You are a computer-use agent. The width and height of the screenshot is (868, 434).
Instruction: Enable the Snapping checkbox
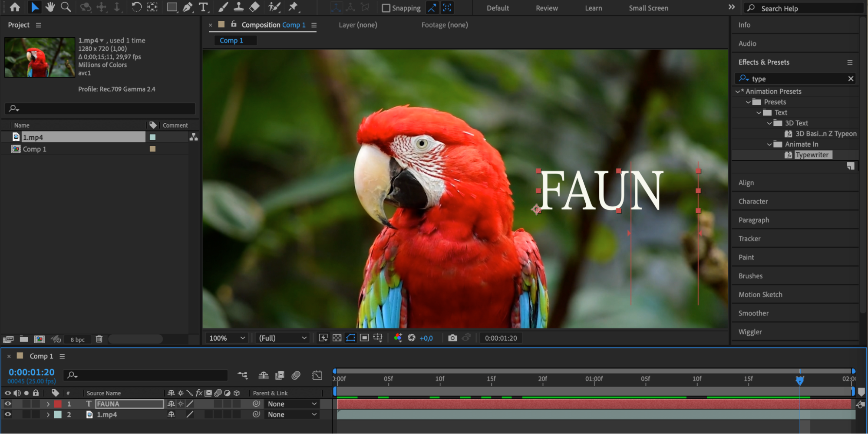(386, 8)
